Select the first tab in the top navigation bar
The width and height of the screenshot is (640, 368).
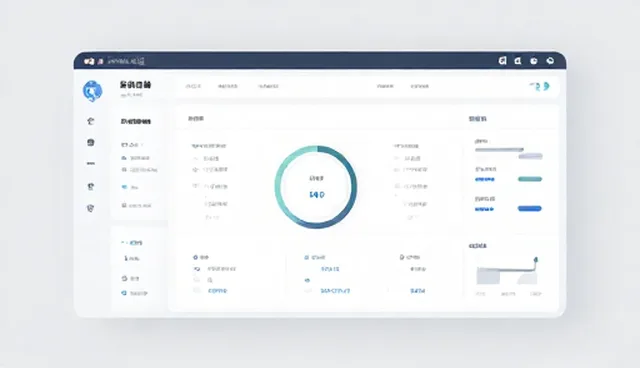[193, 86]
